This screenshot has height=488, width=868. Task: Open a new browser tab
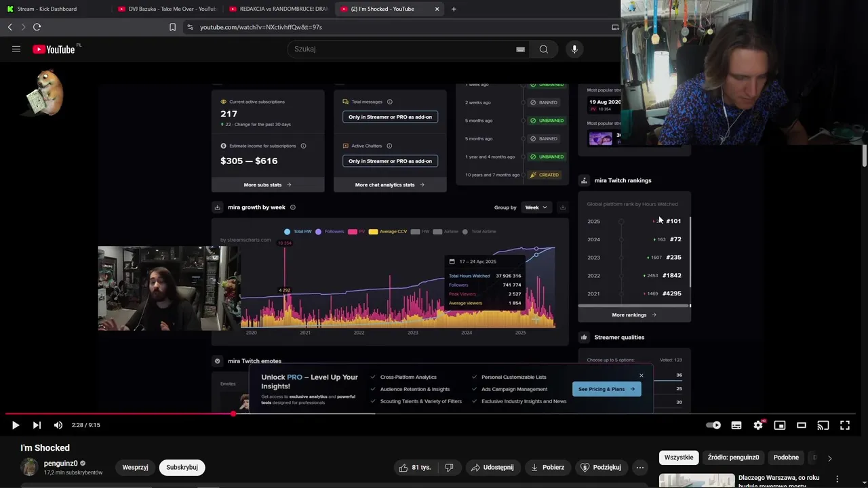click(x=454, y=9)
